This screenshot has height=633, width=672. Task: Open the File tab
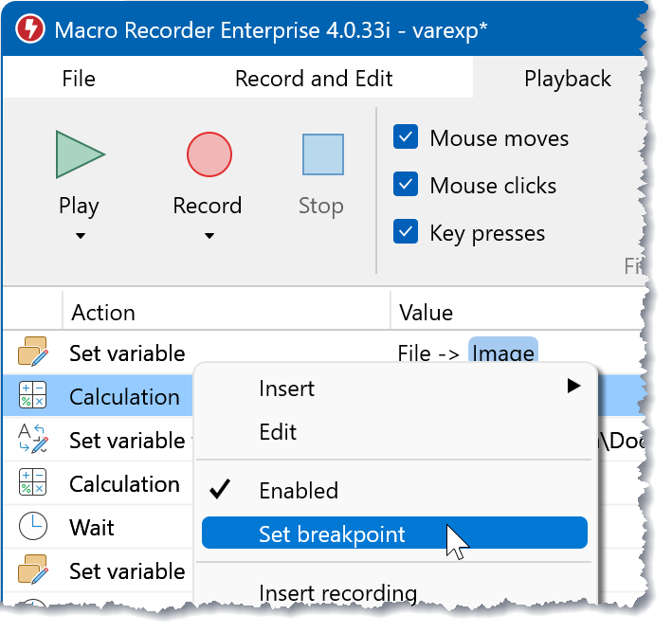[79, 79]
